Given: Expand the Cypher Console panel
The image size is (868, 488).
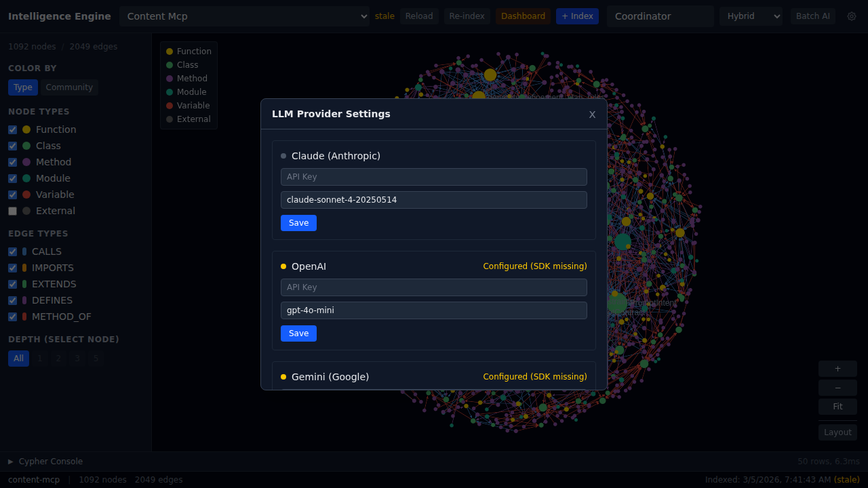Looking at the screenshot, I should point(45,462).
